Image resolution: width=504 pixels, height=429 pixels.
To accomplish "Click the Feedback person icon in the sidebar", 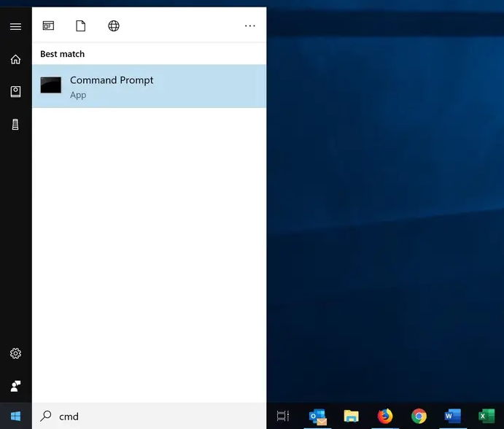I will [15, 385].
